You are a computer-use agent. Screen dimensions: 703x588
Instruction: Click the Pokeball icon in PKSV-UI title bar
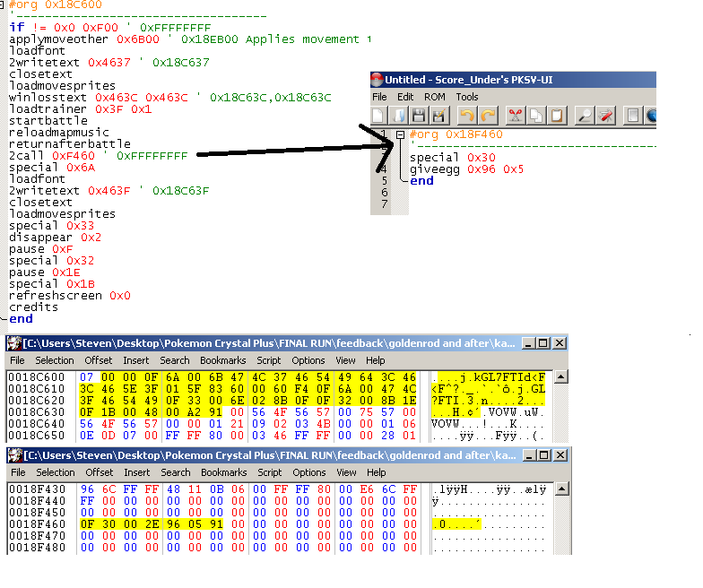[x=377, y=79]
